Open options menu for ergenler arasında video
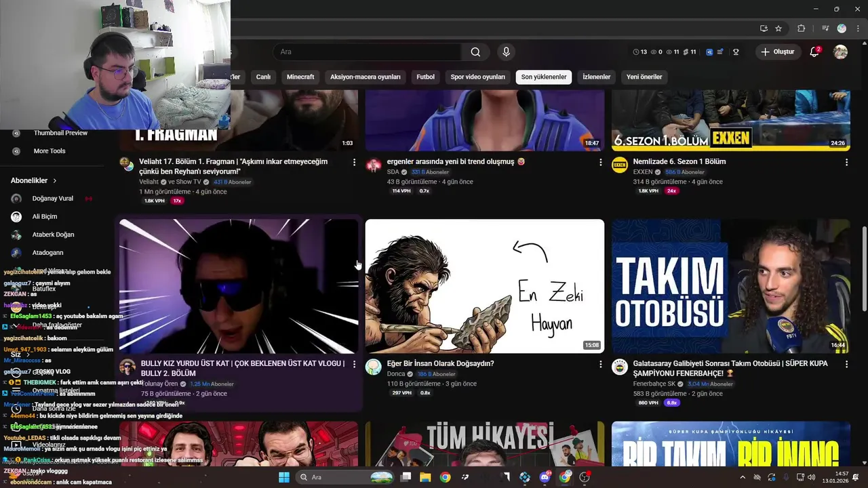Screen dimensions: 868x488 point(600,162)
